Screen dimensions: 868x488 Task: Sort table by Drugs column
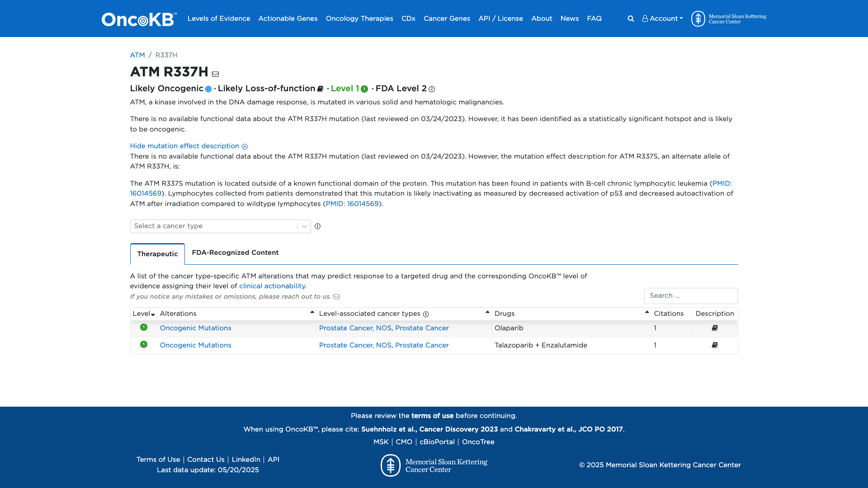point(571,314)
